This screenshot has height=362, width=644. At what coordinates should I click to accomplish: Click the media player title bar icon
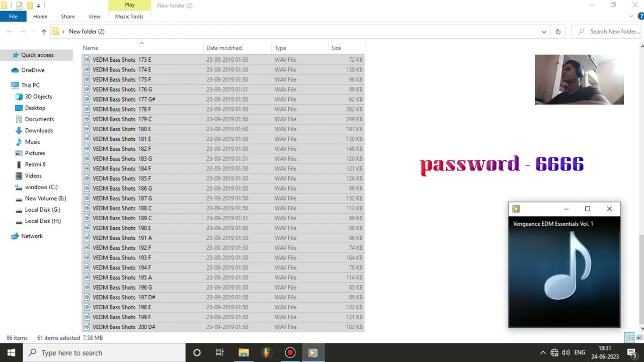click(516, 209)
